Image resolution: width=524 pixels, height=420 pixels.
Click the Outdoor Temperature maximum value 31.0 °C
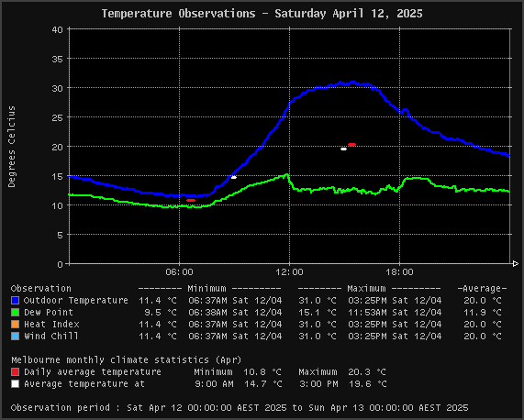(x=318, y=301)
